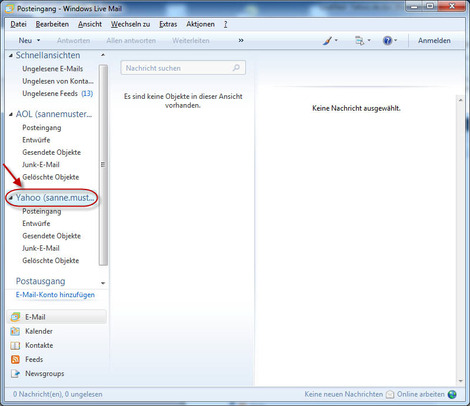Click Allen antworten in the toolbar

(x=131, y=41)
